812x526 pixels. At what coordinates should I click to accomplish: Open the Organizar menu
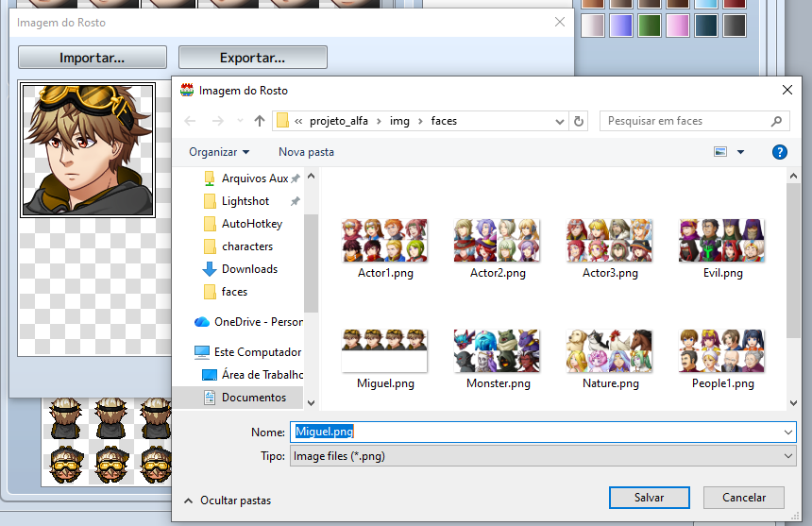point(219,152)
